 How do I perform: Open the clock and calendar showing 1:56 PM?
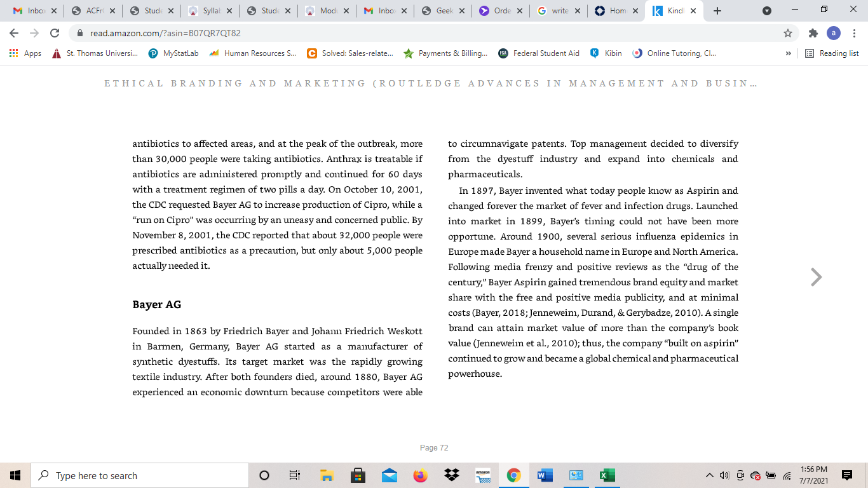814,475
